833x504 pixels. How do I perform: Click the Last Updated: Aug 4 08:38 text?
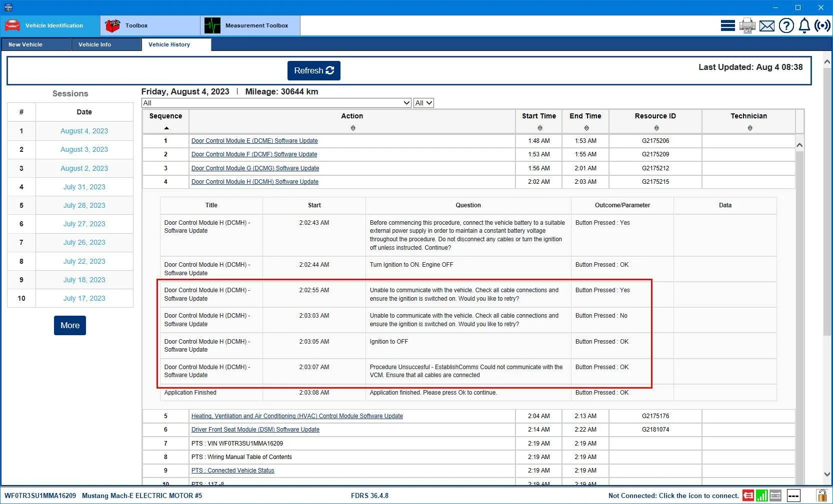(x=750, y=67)
